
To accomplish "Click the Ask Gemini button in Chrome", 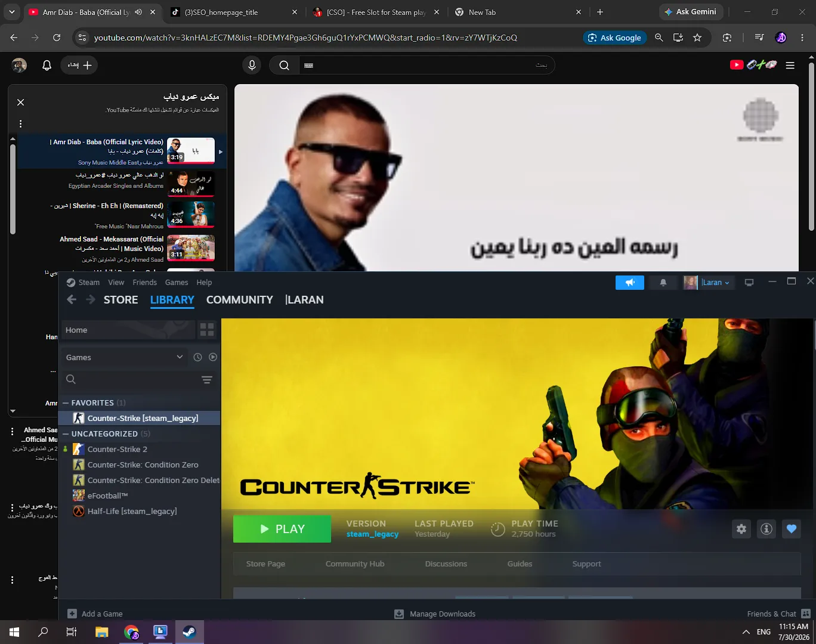I will (691, 12).
